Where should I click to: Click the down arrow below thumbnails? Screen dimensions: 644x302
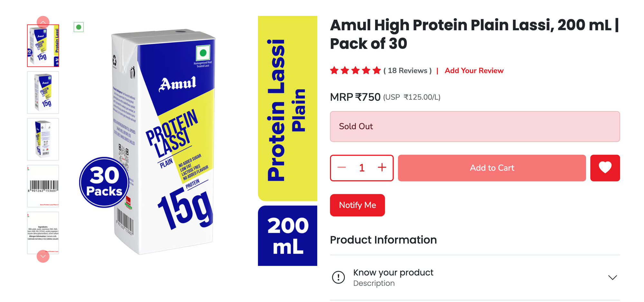point(43,256)
